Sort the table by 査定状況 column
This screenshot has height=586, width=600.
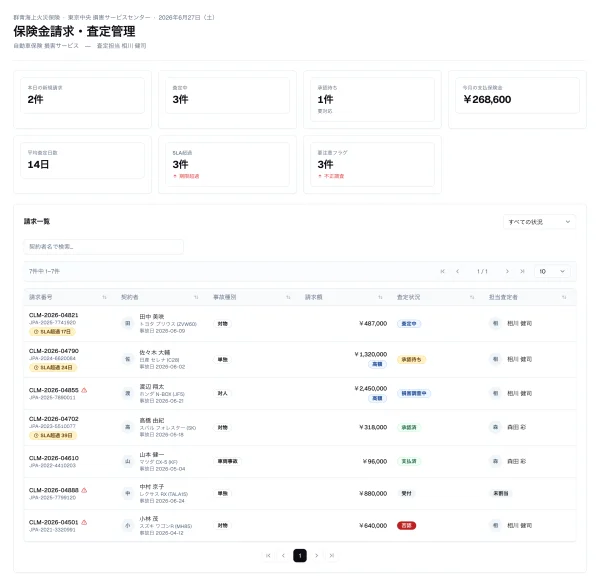(472, 297)
